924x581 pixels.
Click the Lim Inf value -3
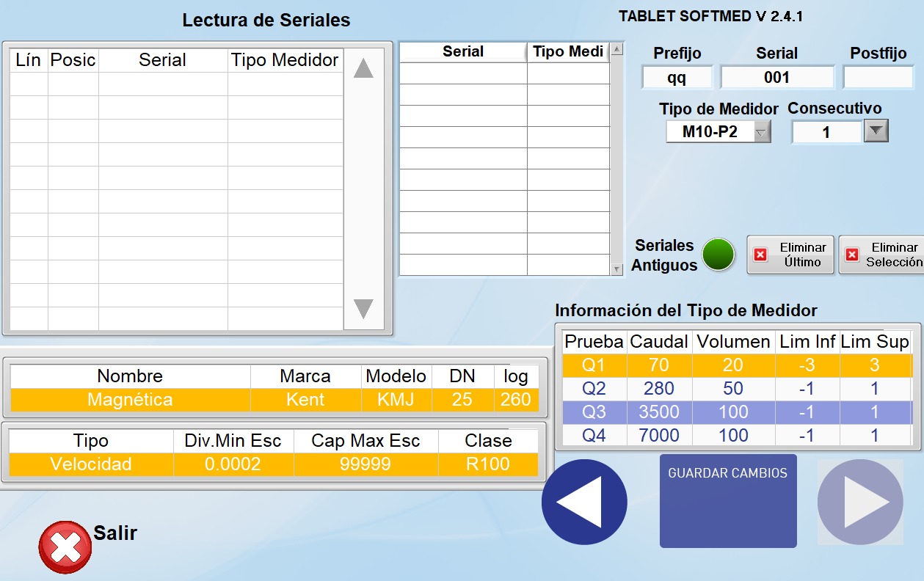tap(807, 365)
